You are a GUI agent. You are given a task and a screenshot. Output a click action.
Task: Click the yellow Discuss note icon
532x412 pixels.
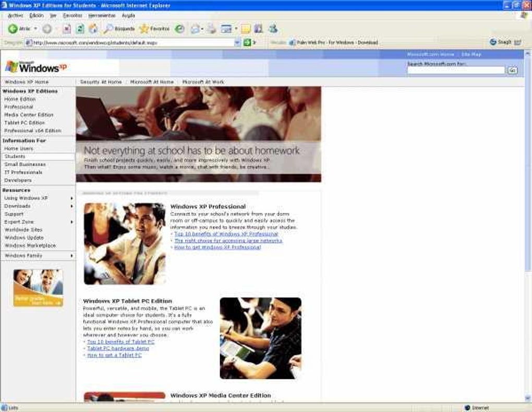[x=246, y=29]
